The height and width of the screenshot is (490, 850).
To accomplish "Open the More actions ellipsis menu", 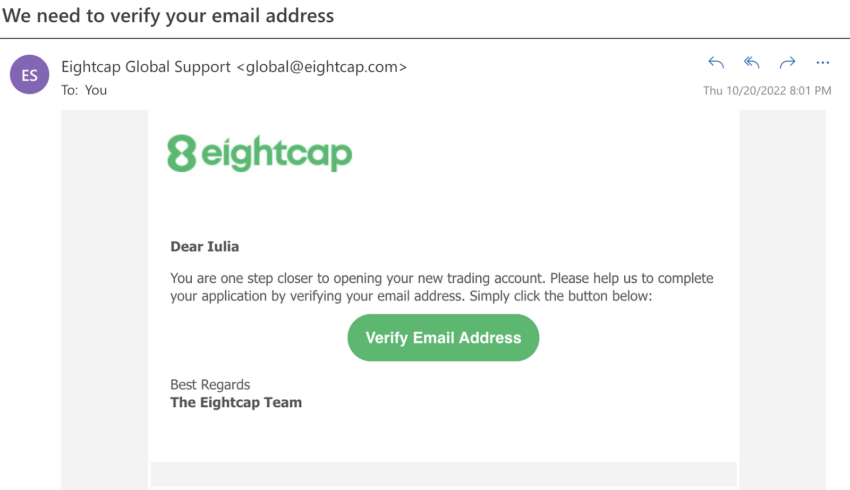I will tap(822, 63).
